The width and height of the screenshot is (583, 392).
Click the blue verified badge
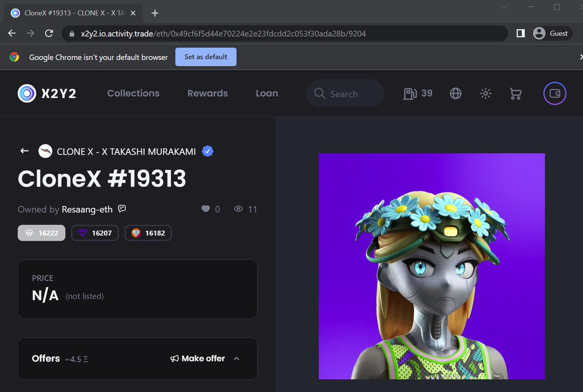pyautogui.click(x=207, y=151)
